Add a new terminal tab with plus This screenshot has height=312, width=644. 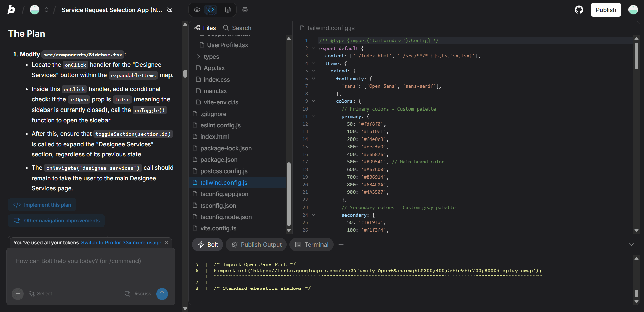(341, 244)
